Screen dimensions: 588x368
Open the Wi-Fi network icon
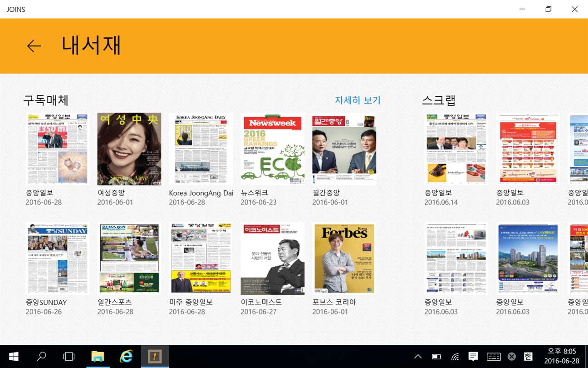pos(455,357)
